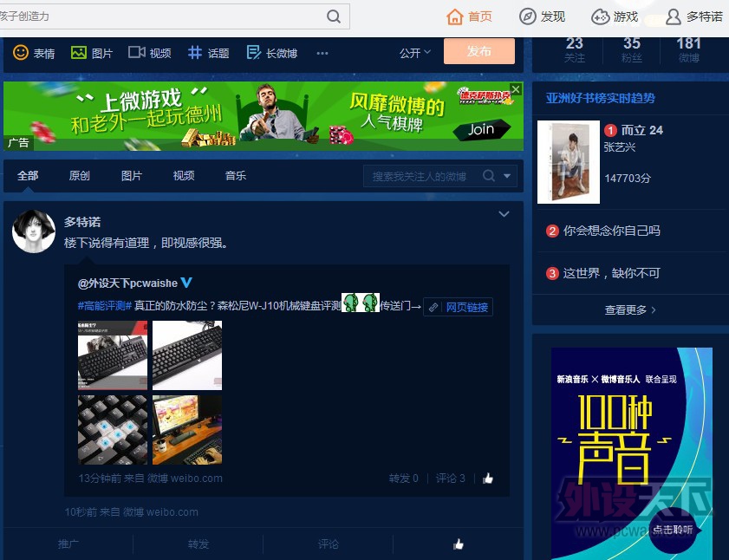Open 评论 3 on quoted post
This screenshot has width=729, height=560.
[451, 479]
